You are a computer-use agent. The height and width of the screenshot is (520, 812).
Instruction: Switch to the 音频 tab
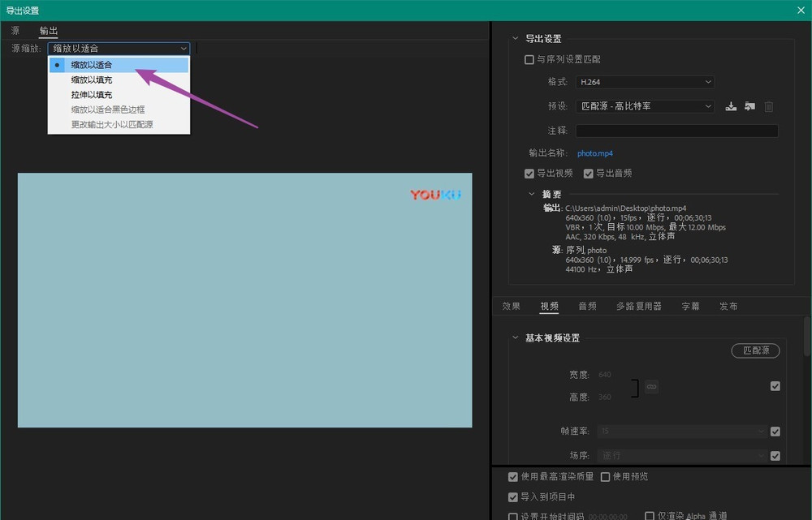tap(587, 307)
